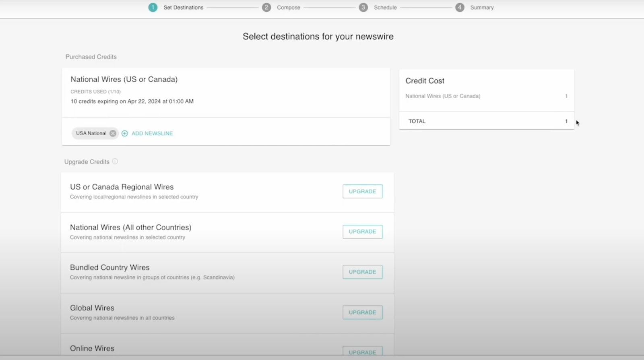
Task: Upgrade Bundled Country Wires
Action: tap(362, 272)
